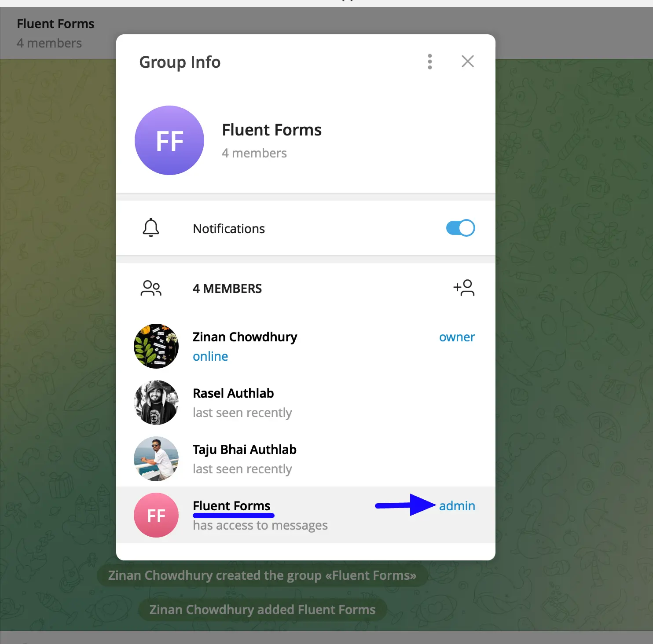Open Zinan Chowdhury's profile avatar

coord(156,346)
